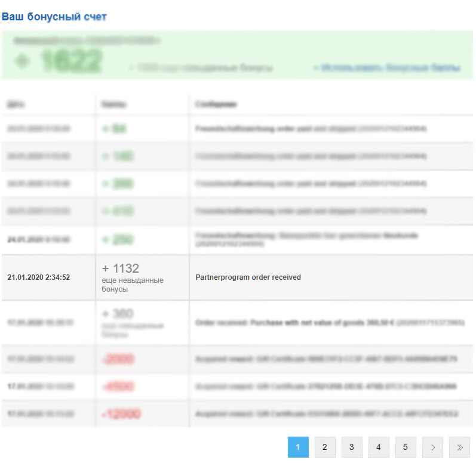
Task: Click the next page single arrow
Action: tap(432, 447)
